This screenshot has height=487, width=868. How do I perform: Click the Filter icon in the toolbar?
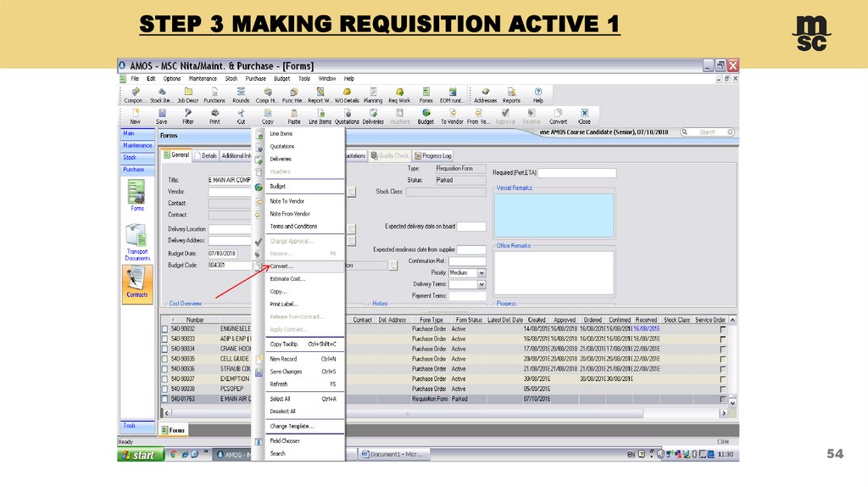[x=187, y=115]
